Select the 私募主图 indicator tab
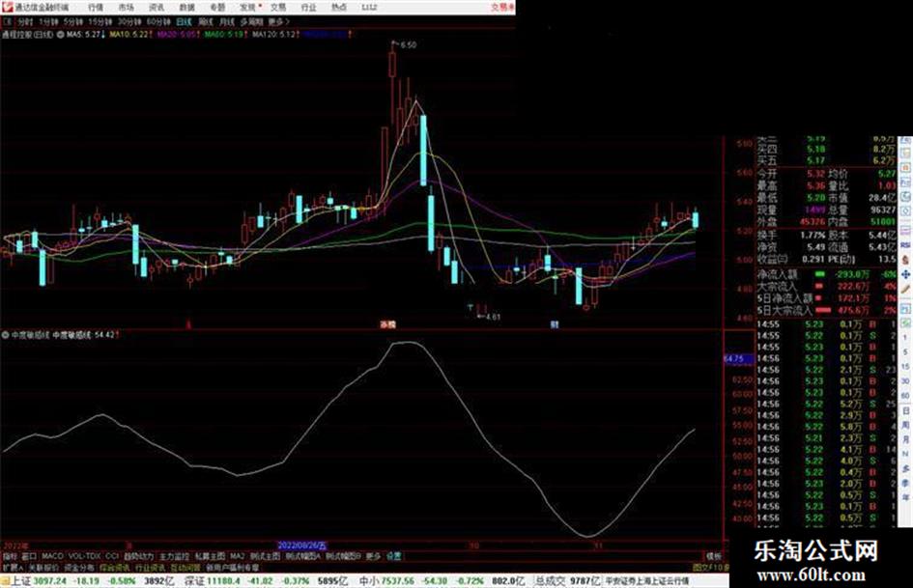 pyautogui.click(x=210, y=556)
